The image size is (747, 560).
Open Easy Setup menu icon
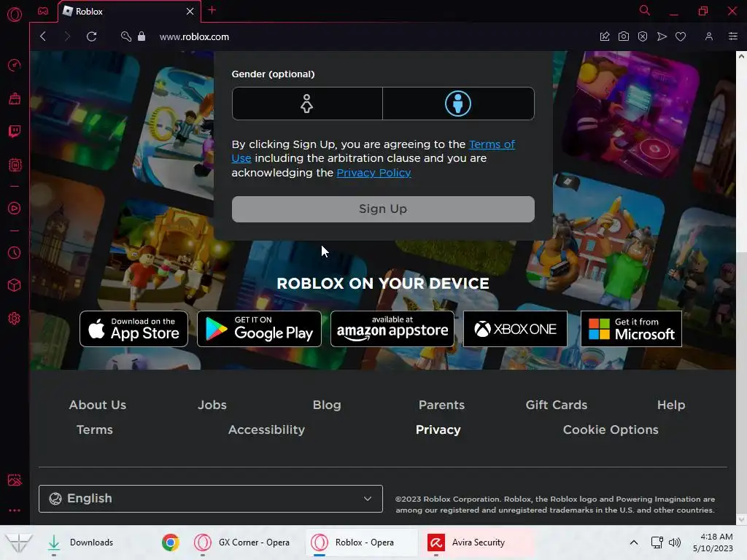click(x=733, y=36)
